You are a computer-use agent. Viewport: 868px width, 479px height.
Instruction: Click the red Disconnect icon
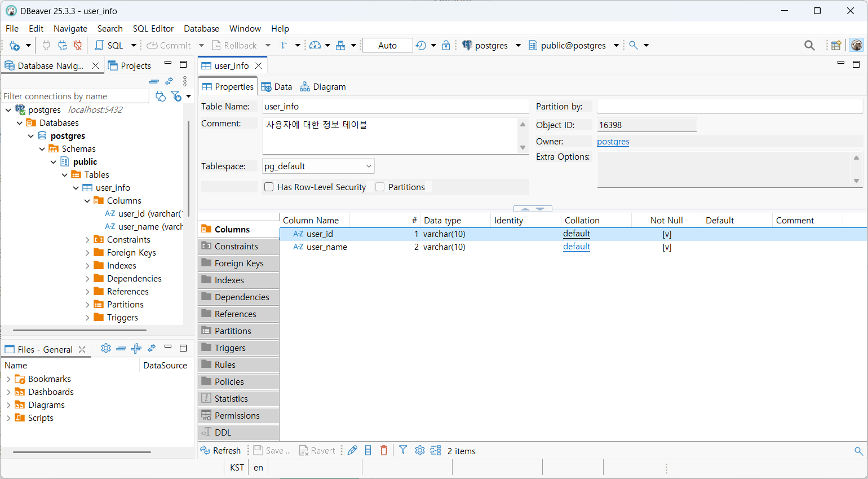click(78, 46)
